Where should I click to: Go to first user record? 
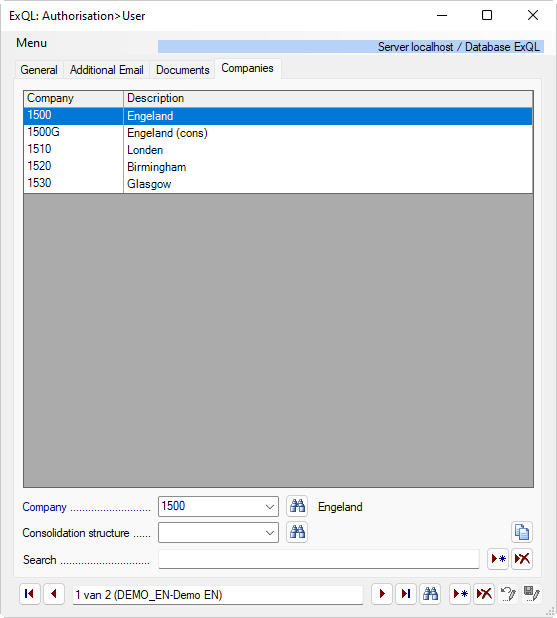pyautogui.click(x=30, y=594)
